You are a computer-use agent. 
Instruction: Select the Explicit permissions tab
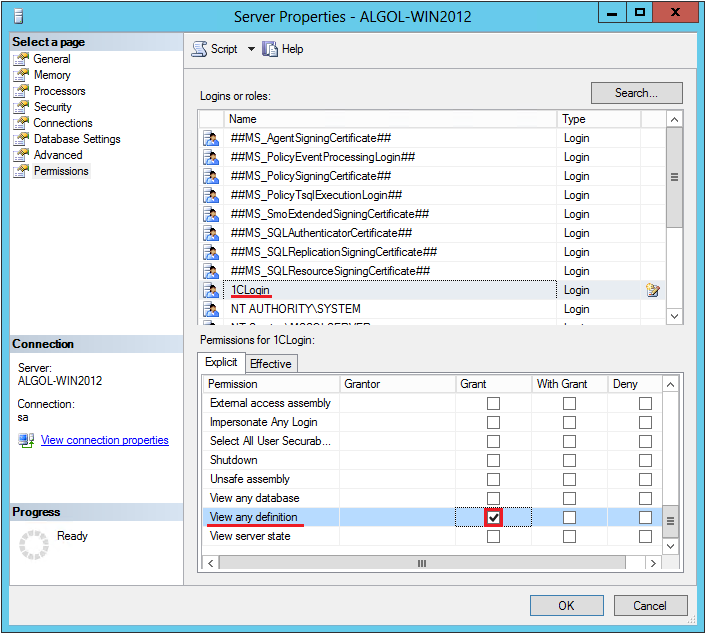(221, 363)
